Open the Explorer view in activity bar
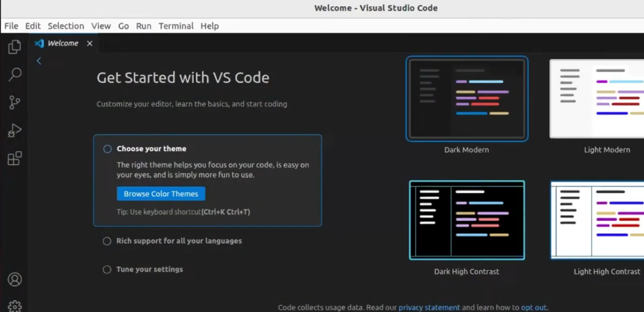 pyautogui.click(x=15, y=46)
